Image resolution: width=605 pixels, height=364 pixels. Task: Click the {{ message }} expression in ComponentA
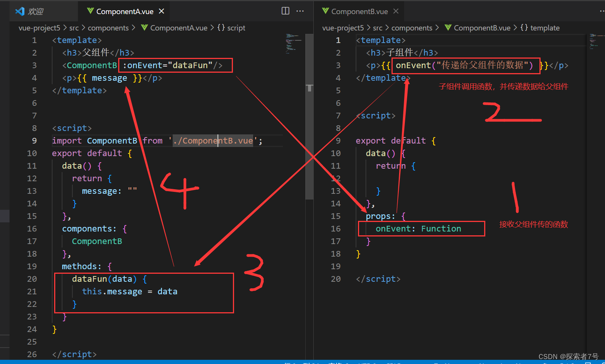110,78
